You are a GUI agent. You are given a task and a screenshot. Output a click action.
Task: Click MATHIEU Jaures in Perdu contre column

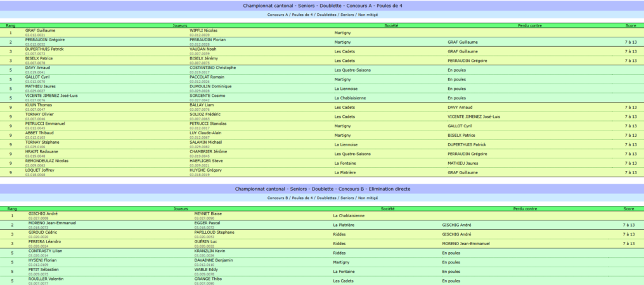462,163
